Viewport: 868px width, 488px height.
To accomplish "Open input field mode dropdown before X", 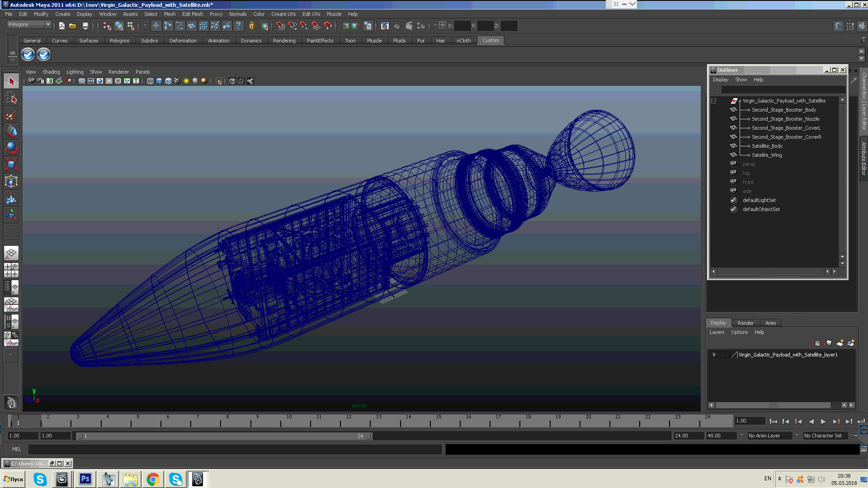I will (435, 25).
